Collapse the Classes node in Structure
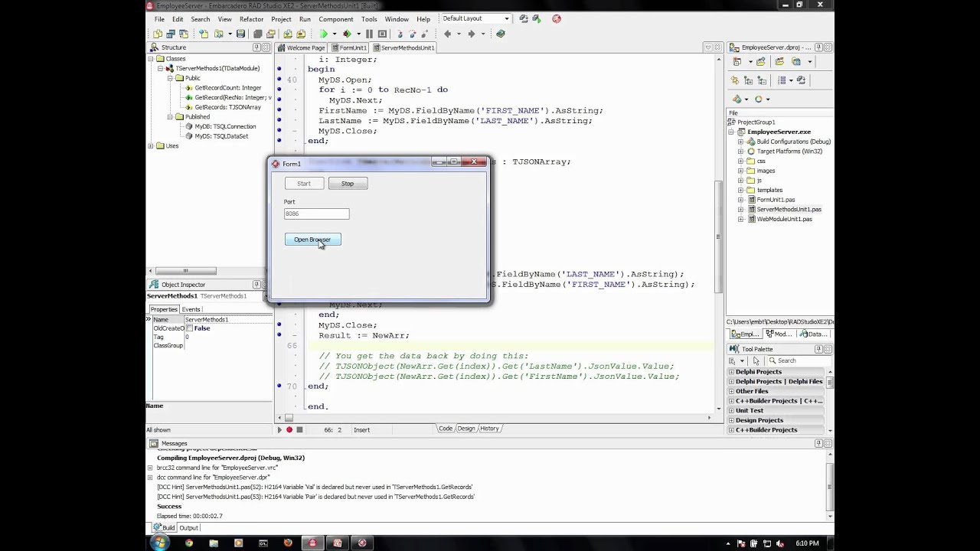The height and width of the screenshot is (551, 980). (x=151, y=59)
